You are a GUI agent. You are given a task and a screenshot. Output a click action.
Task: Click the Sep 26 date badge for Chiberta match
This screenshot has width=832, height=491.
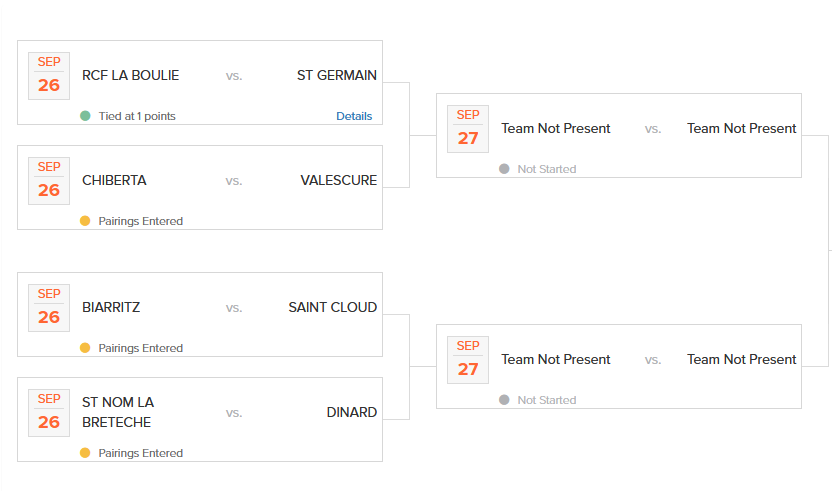pos(49,180)
